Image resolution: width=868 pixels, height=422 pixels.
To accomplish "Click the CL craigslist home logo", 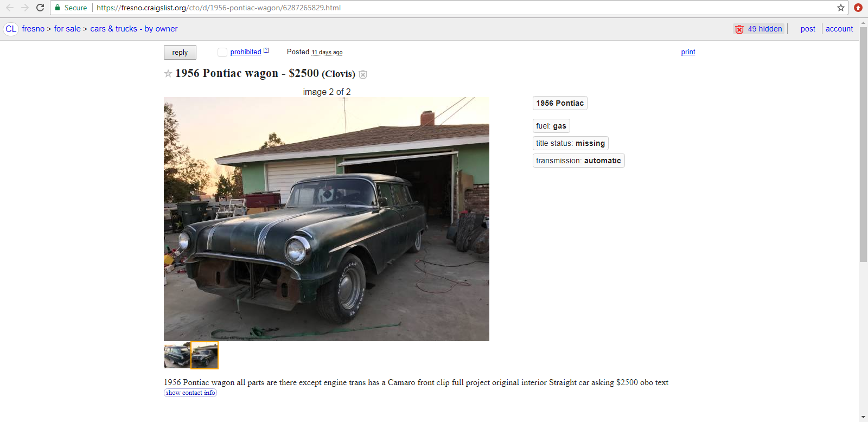I will (11, 29).
